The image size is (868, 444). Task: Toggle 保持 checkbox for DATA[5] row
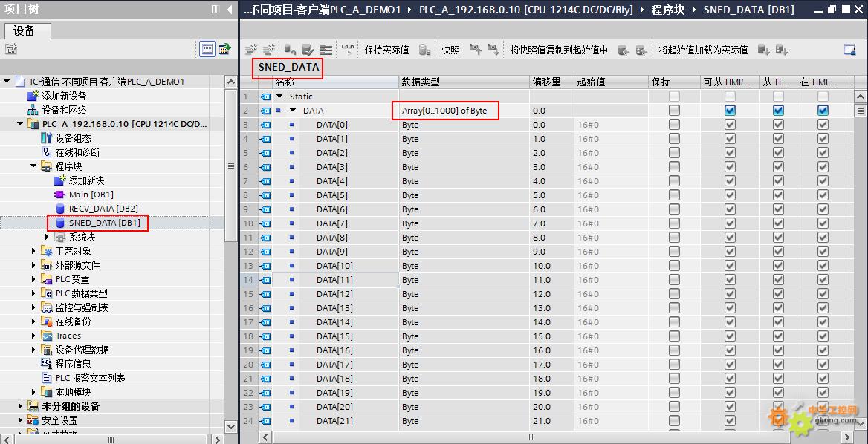point(674,195)
